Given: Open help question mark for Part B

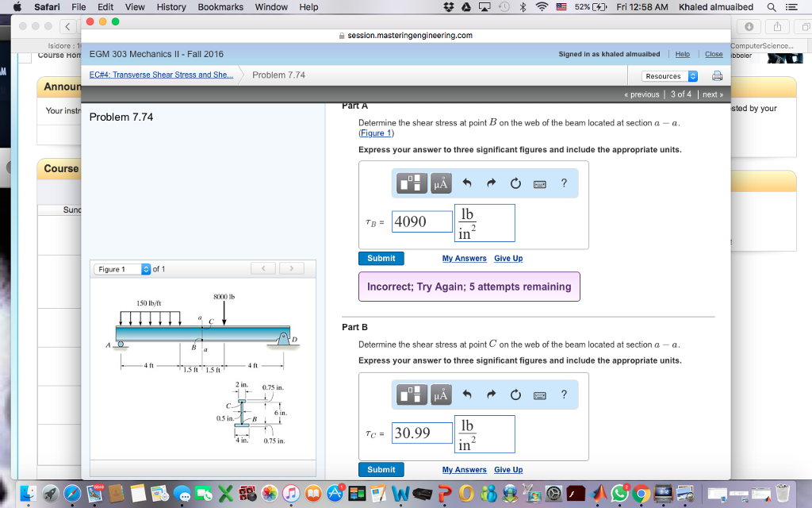Looking at the screenshot, I should click(564, 394).
